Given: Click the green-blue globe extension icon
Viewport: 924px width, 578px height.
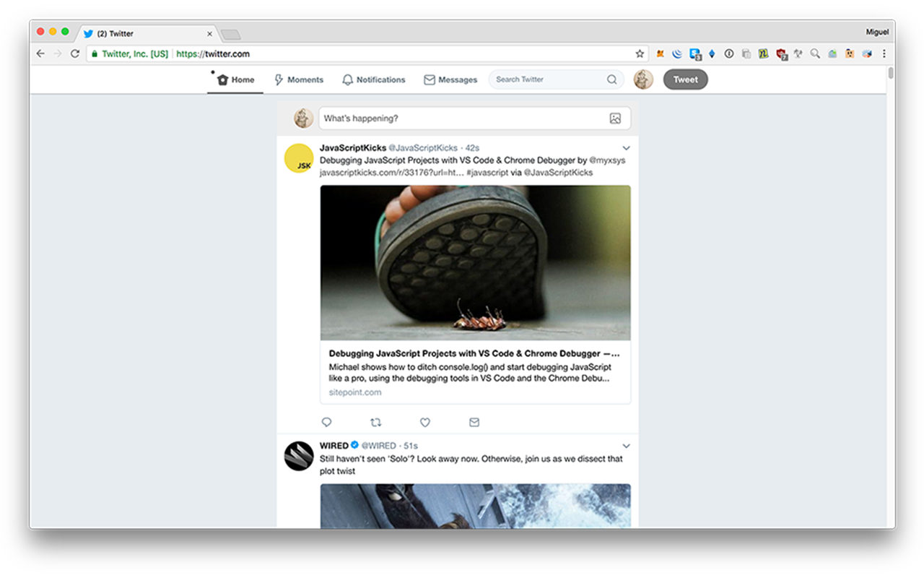Looking at the screenshot, I should click(832, 53).
